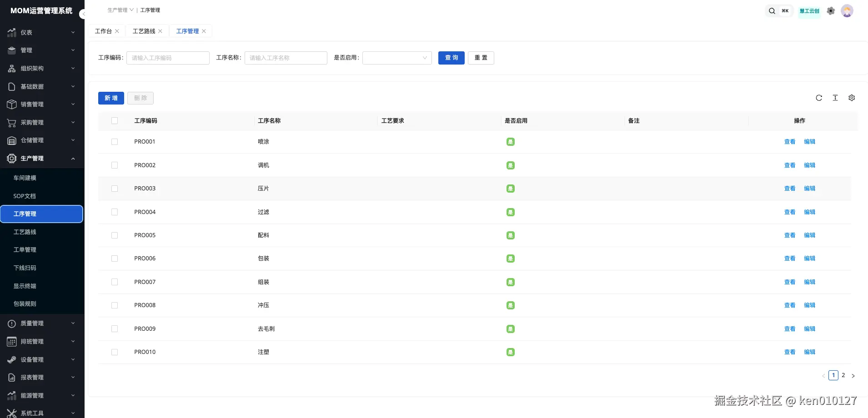Go to page 2 of the table
Image resolution: width=868 pixels, height=418 pixels.
click(x=843, y=375)
